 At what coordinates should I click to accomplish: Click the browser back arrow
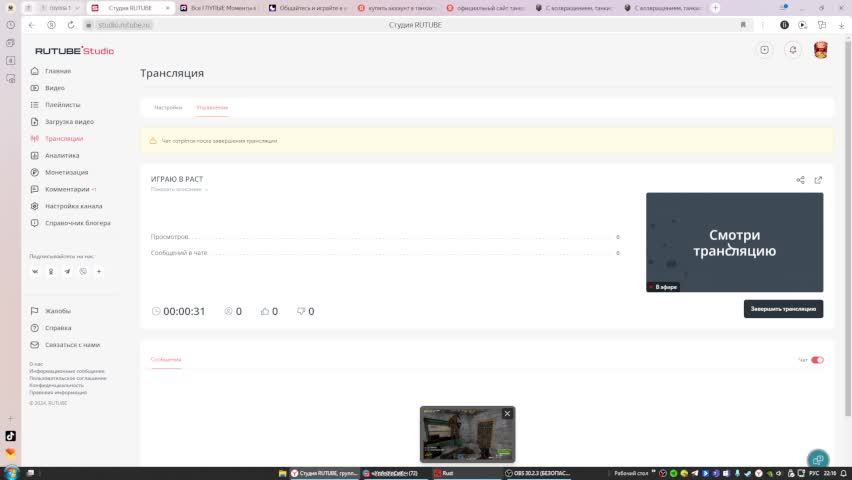[32, 25]
